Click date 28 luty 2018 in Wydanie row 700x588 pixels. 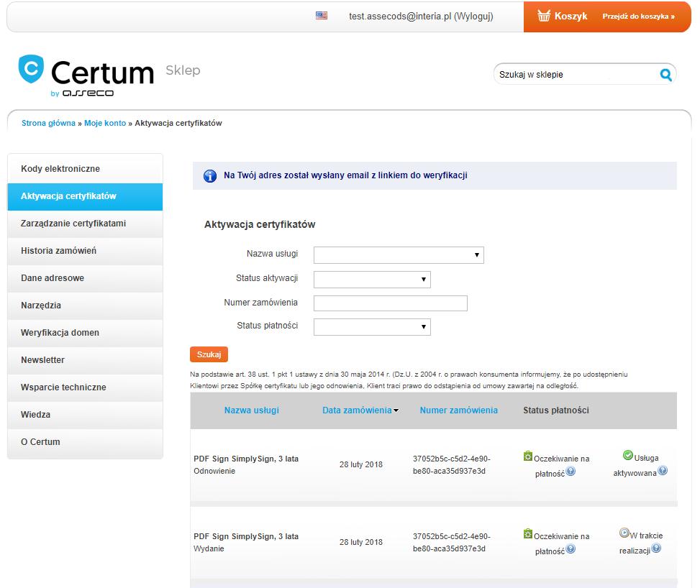click(361, 543)
